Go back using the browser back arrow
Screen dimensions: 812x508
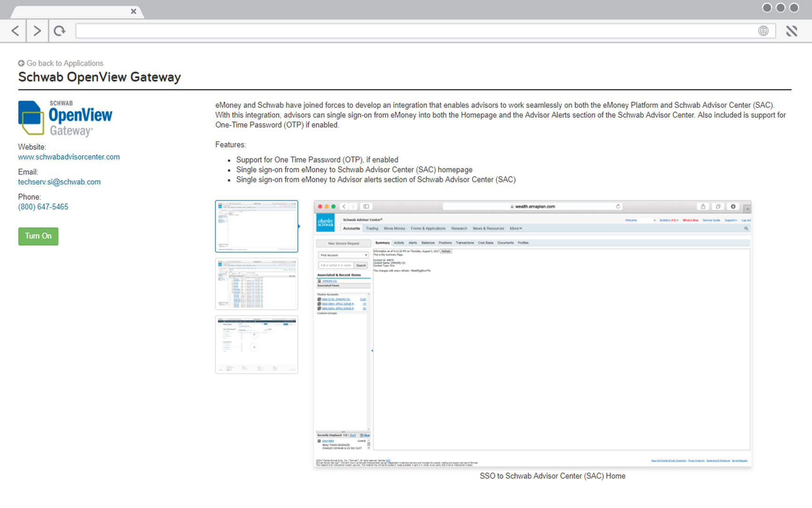click(x=15, y=31)
